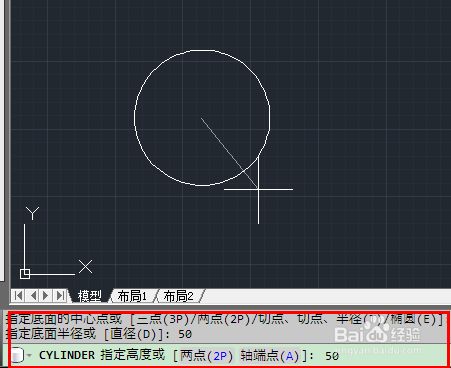Go to previous layout tab arrow
This screenshot has width=451, height=368.
click(33, 296)
